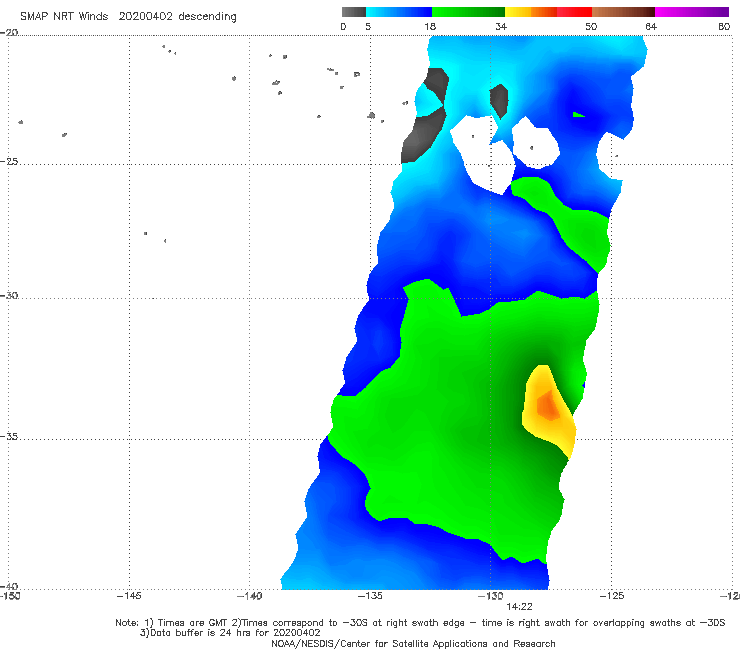The width and height of the screenshot is (740, 650).
Task: Click the green segment of the color bar
Action: coord(468,12)
